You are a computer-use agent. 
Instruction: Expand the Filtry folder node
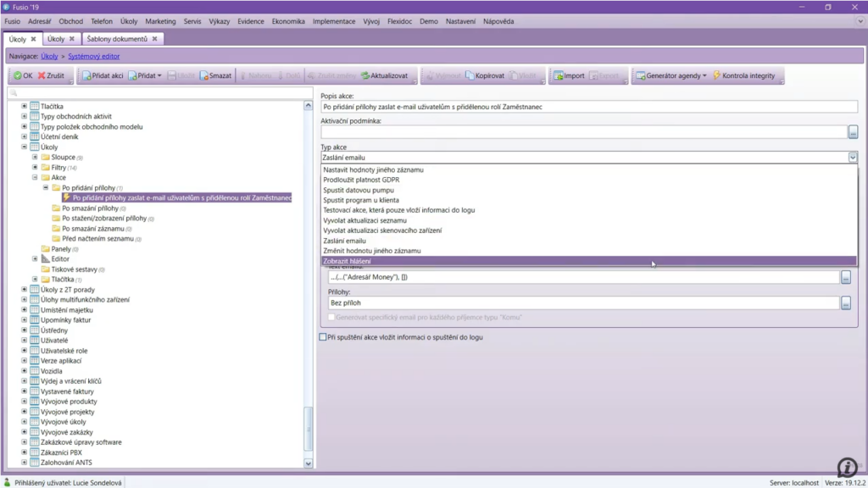click(x=35, y=168)
